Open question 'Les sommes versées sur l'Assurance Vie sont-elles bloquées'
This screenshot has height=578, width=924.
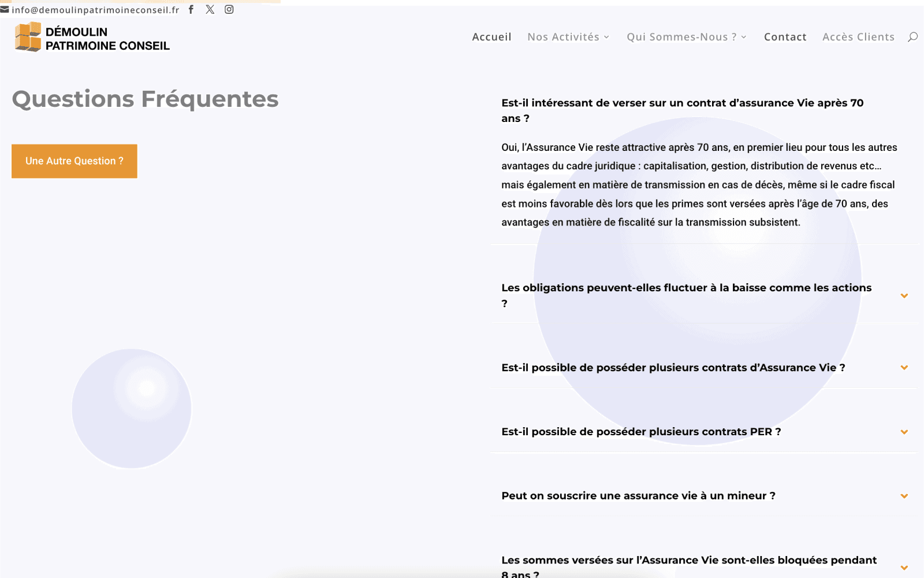pyautogui.click(x=689, y=566)
